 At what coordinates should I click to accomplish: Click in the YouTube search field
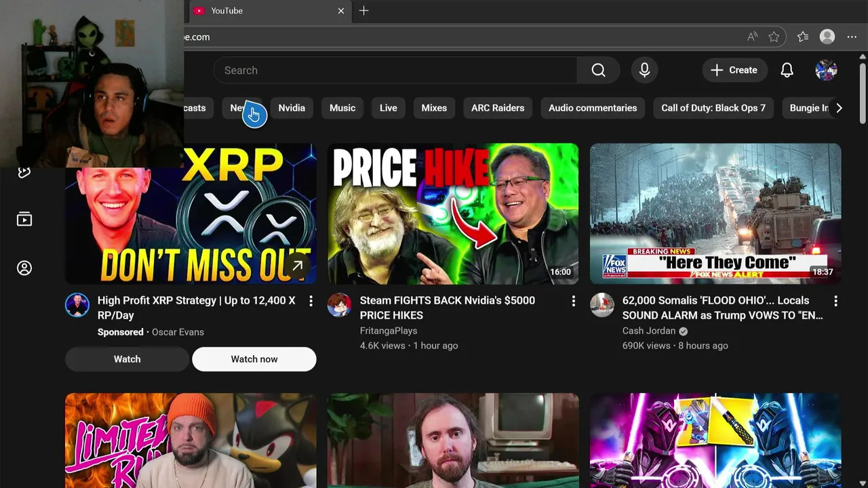(395, 70)
